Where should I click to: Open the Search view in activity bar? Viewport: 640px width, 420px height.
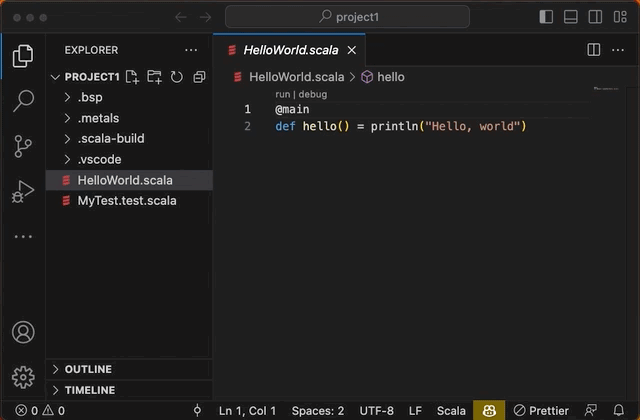pyautogui.click(x=23, y=100)
